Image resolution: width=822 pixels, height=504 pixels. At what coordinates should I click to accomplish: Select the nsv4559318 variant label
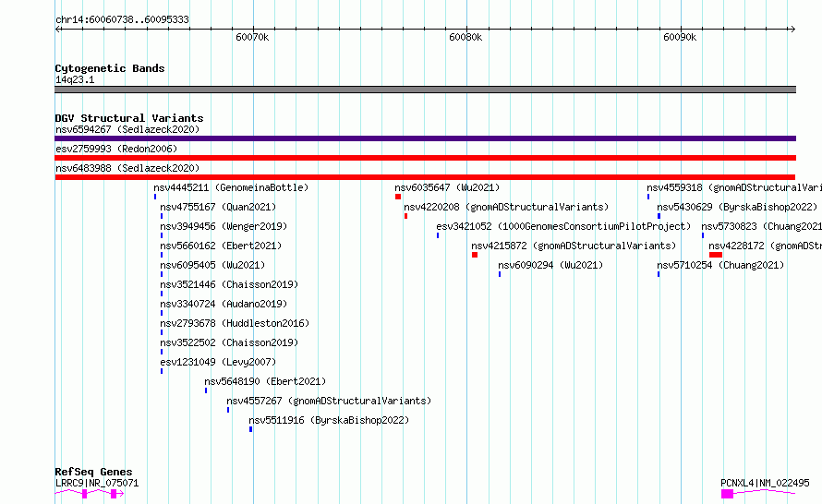coord(734,187)
